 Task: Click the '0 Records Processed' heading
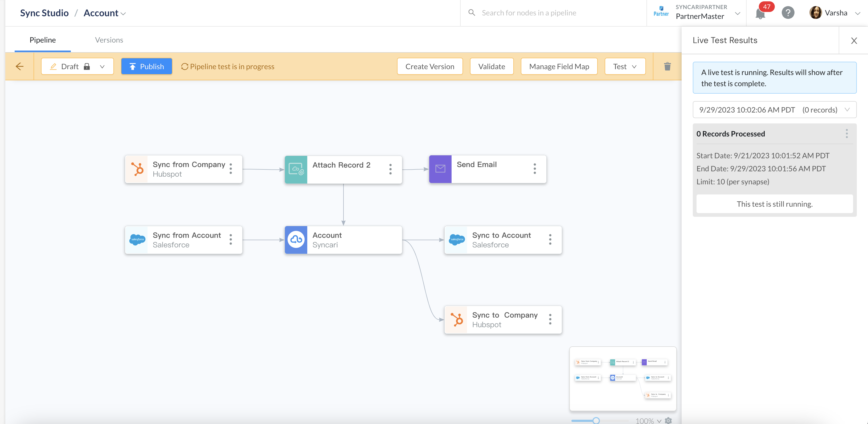pyautogui.click(x=731, y=134)
